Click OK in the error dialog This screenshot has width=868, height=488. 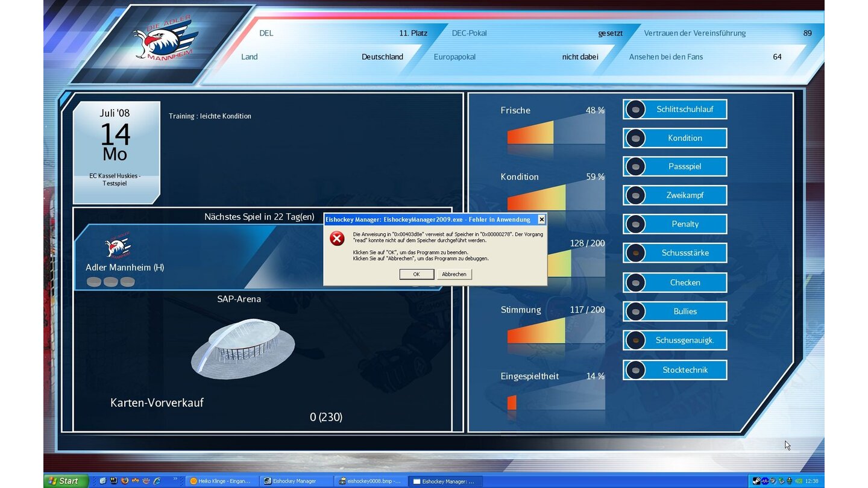[417, 274]
